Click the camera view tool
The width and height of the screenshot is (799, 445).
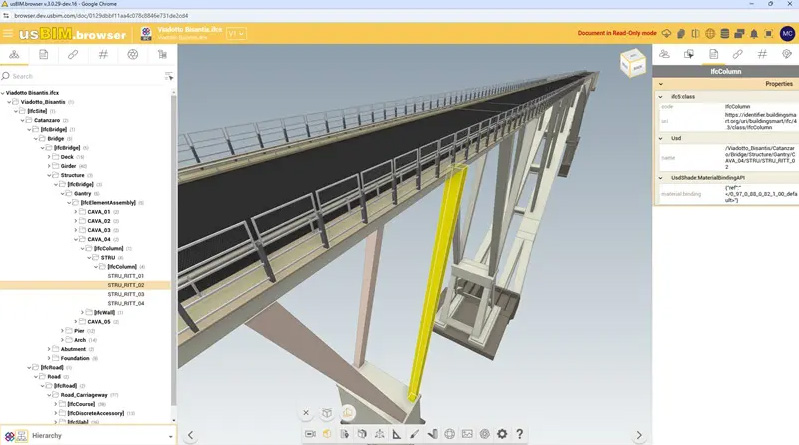pyautogui.click(x=310, y=434)
